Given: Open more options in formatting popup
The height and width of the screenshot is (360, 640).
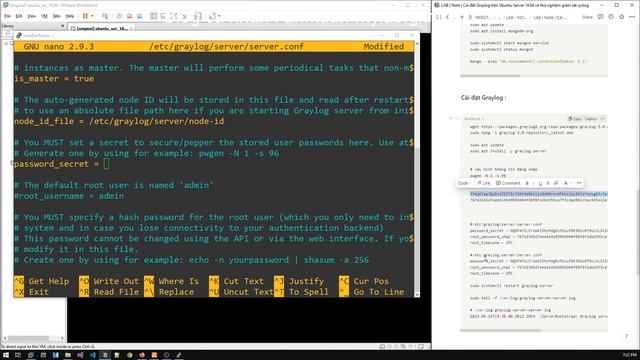Looking at the screenshot, I should pos(579,183).
